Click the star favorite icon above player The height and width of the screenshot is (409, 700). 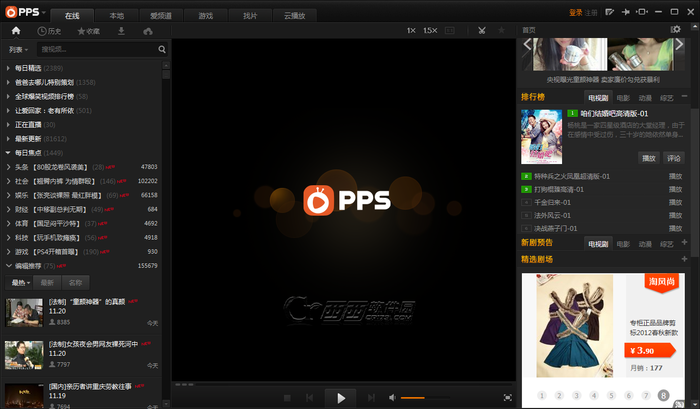pos(501,30)
